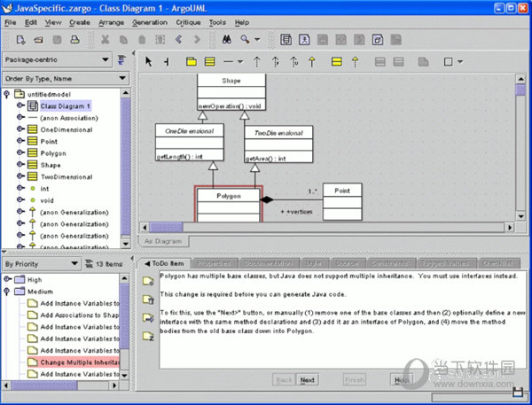The height and width of the screenshot is (405, 532).
Task: Click the new package tool icon
Action: [x=191, y=62]
